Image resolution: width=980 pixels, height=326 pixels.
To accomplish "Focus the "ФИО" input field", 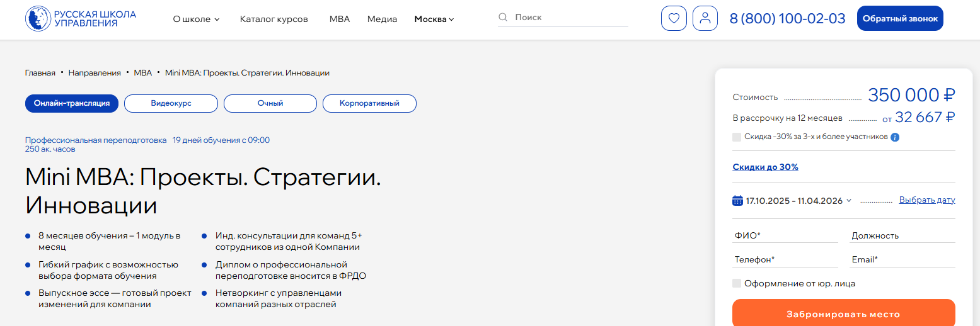I will [x=785, y=235].
